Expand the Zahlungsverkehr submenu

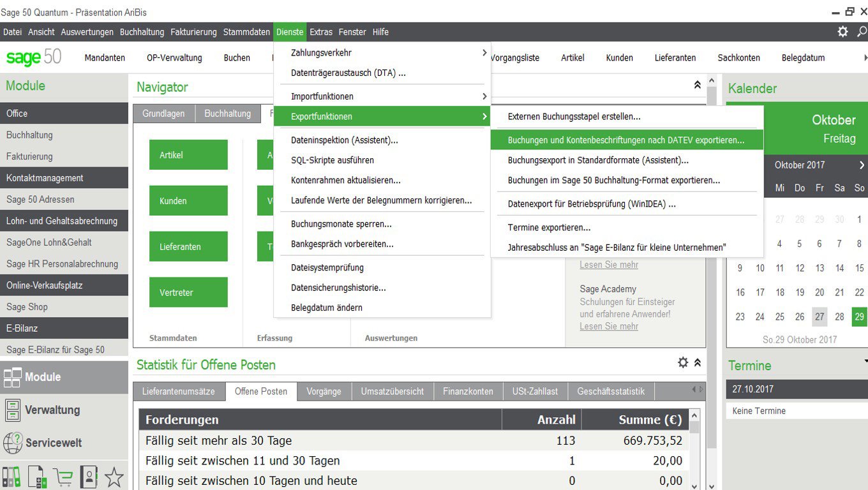[x=382, y=53]
